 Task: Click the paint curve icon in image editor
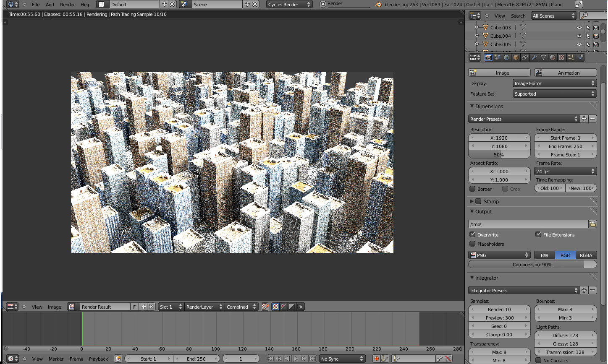point(265,307)
